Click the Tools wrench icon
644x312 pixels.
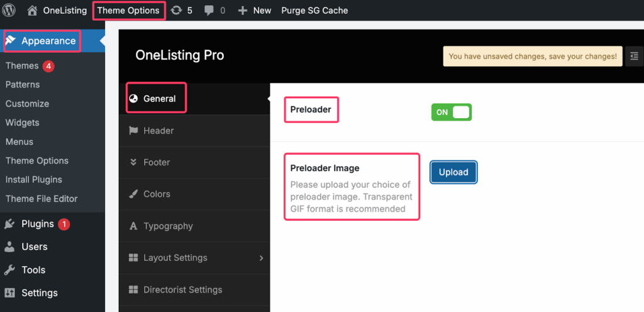tap(10, 270)
